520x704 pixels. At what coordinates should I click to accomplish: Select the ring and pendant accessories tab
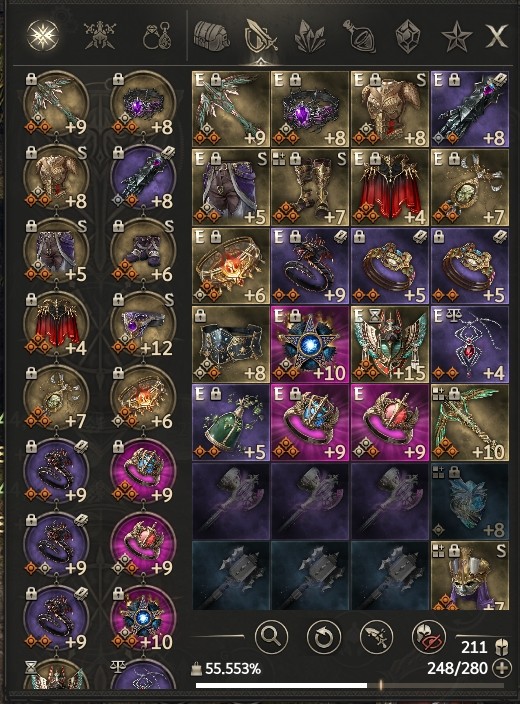(x=157, y=35)
